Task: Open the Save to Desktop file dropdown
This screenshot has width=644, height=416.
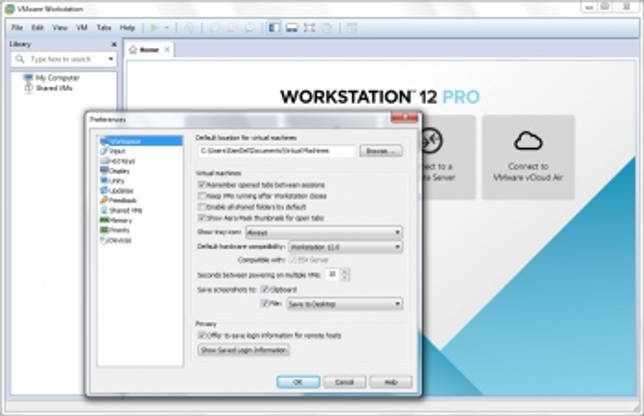Action: click(x=344, y=304)
